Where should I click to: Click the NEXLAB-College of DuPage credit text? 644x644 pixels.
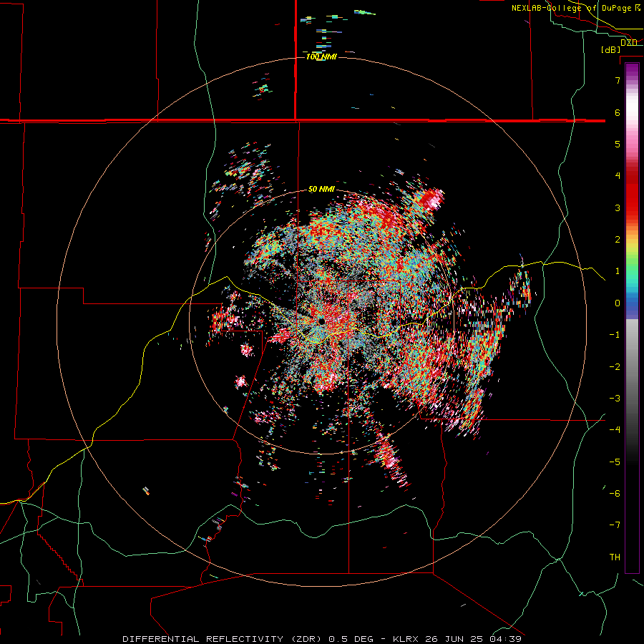[571, 8]
